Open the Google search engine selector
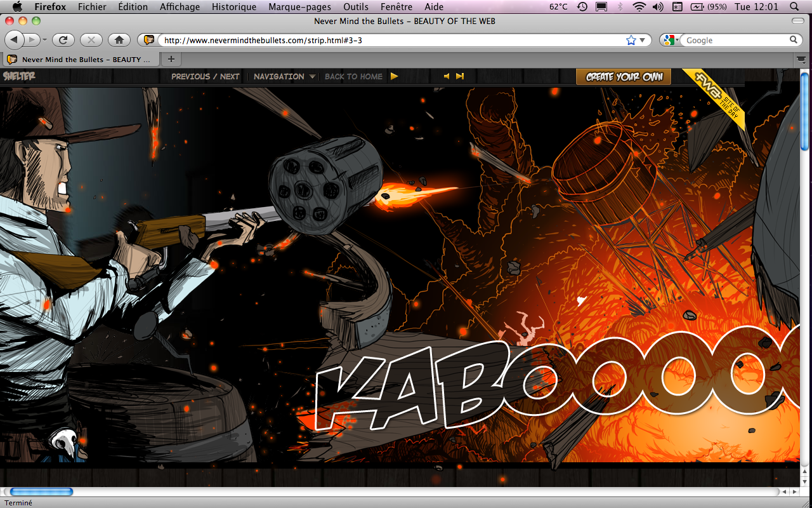 670,40
